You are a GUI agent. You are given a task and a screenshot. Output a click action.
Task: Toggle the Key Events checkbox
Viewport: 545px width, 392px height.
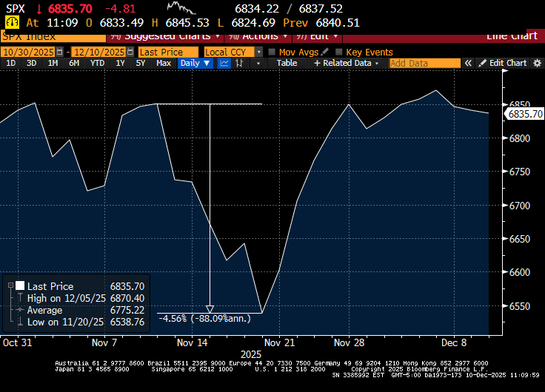tap(339, 52)
